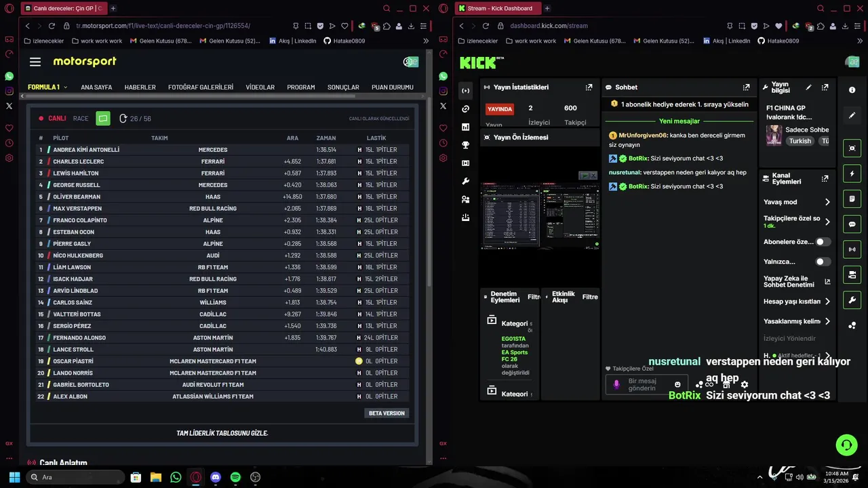Screen dimensions: 868x488
Task: Click Windows Start button
Action: (x=14, y=477)
